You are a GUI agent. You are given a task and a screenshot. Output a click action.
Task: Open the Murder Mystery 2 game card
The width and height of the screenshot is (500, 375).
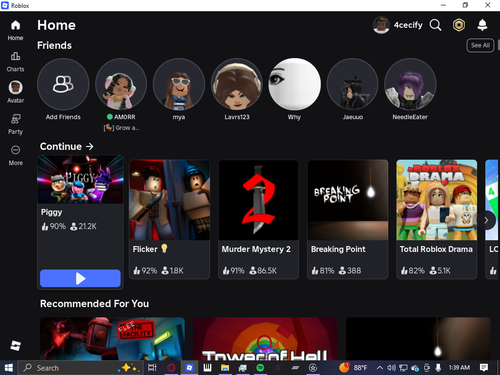pyautogui.click(x=258, y=219)
